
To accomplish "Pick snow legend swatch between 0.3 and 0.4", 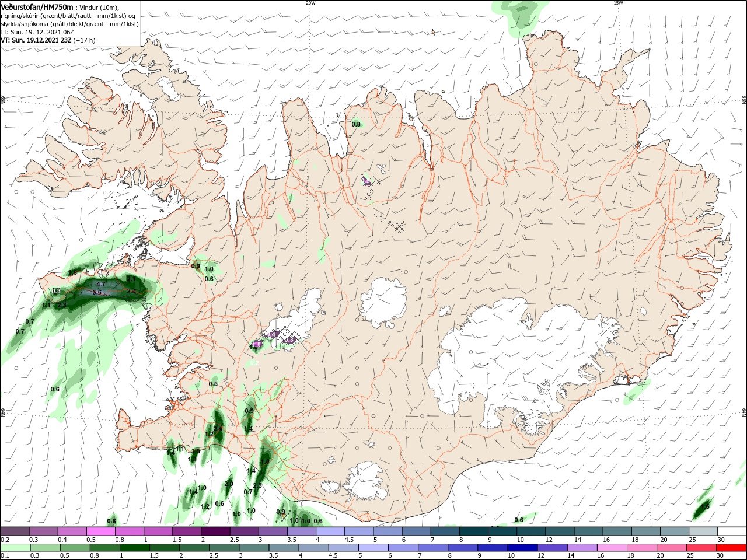I will (43, 531).
